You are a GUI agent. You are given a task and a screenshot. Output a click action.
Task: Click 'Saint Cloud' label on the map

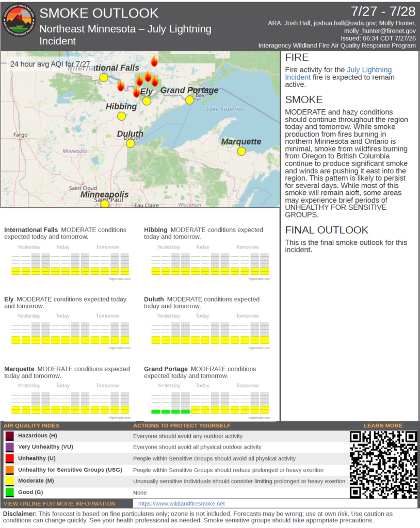click(x=83, y=188)
